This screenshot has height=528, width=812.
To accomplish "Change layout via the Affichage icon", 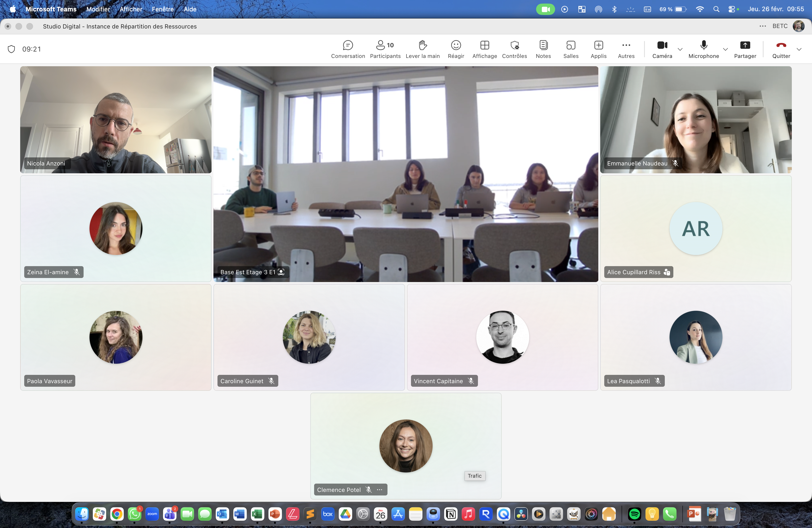I will [485, 49].
